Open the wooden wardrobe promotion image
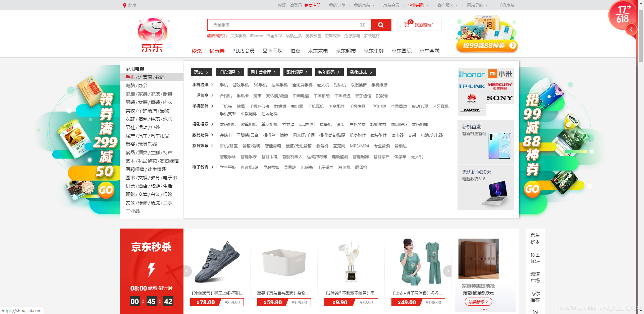The width and height of the screenshot is (644, 314). 479,259
